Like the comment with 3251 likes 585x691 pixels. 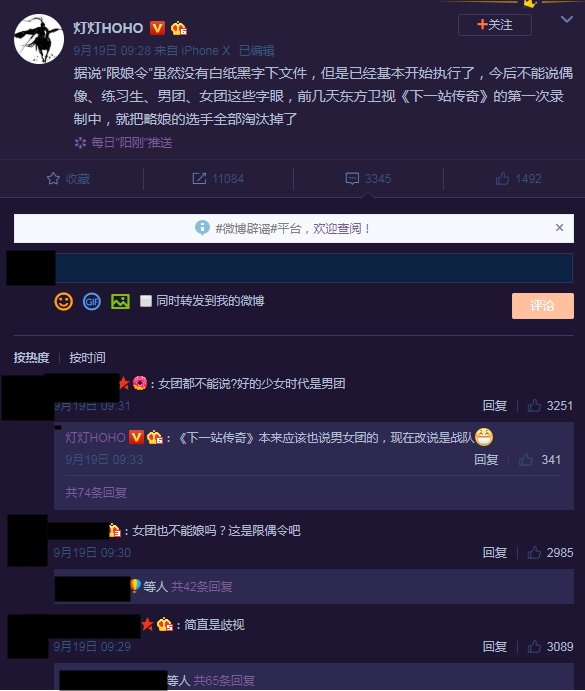pyautogui.click(x=534, y=405)
